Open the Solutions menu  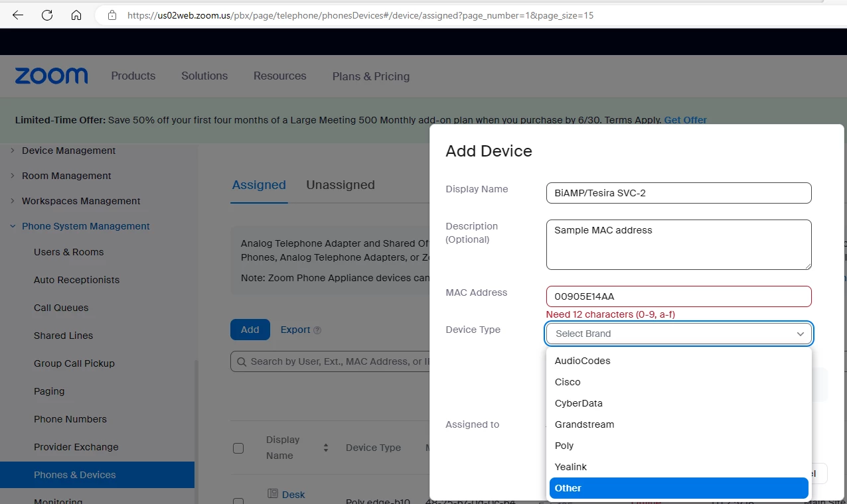click(204, 76)
